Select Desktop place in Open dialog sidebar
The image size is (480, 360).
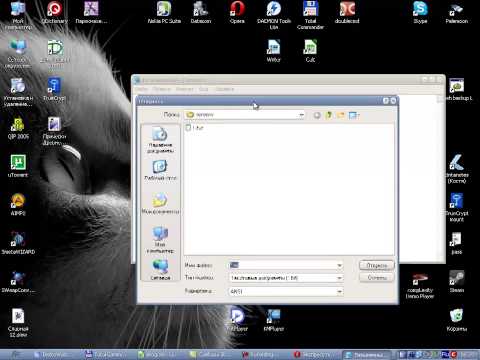click(x=160, y=170)
